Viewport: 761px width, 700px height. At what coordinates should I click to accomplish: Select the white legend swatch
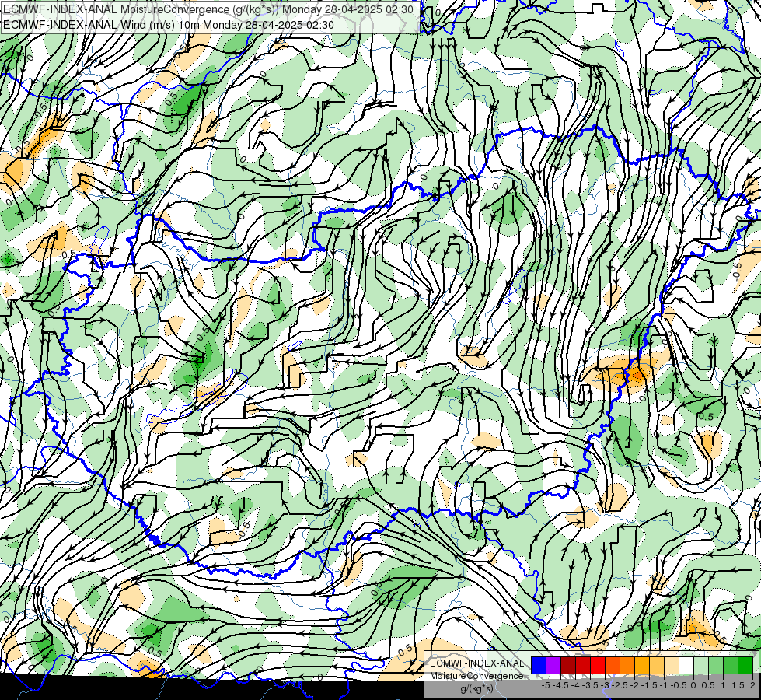coord(686,665)
